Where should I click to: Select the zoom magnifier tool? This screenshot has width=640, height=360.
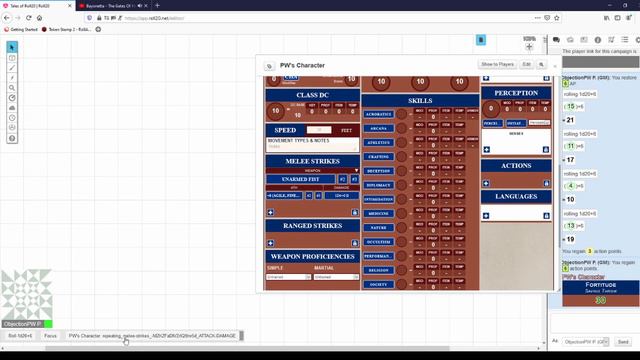pyautogui.click(x=12, y=88)
